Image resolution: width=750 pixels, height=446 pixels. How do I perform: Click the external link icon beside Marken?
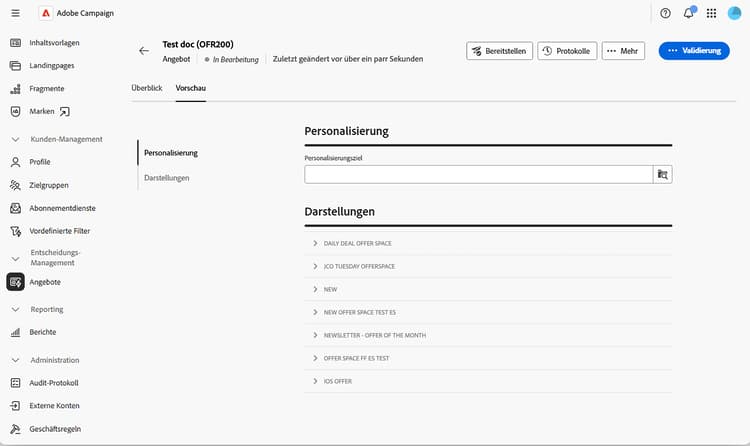[x=64, y=112]
